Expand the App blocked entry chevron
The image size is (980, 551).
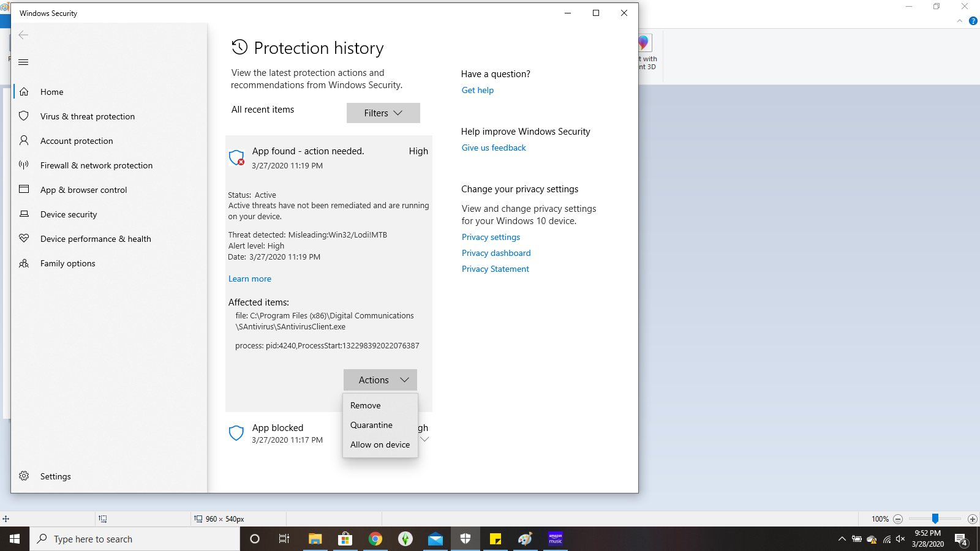click(424, 439)
